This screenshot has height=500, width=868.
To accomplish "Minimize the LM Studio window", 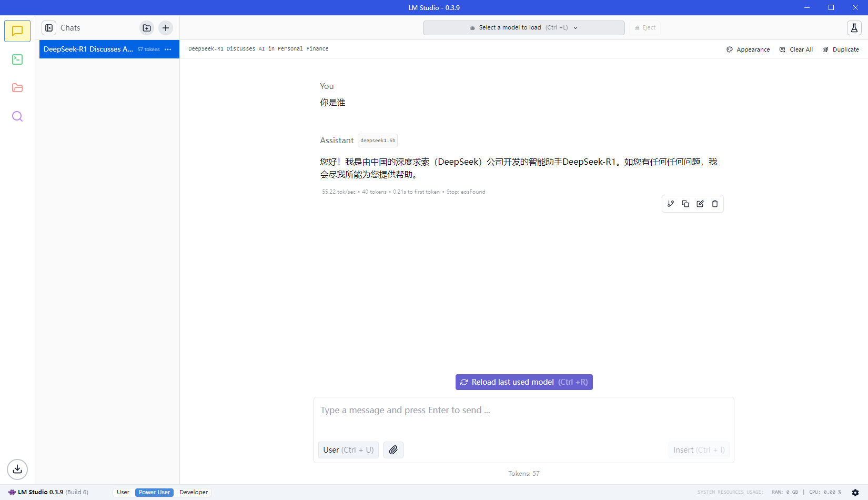I will point(807,7).
